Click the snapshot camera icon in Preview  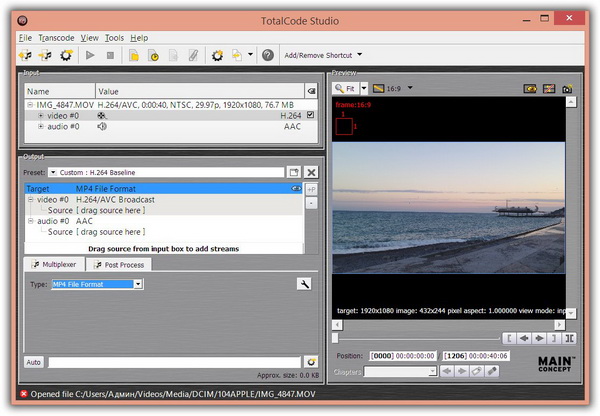click(567, 89)
